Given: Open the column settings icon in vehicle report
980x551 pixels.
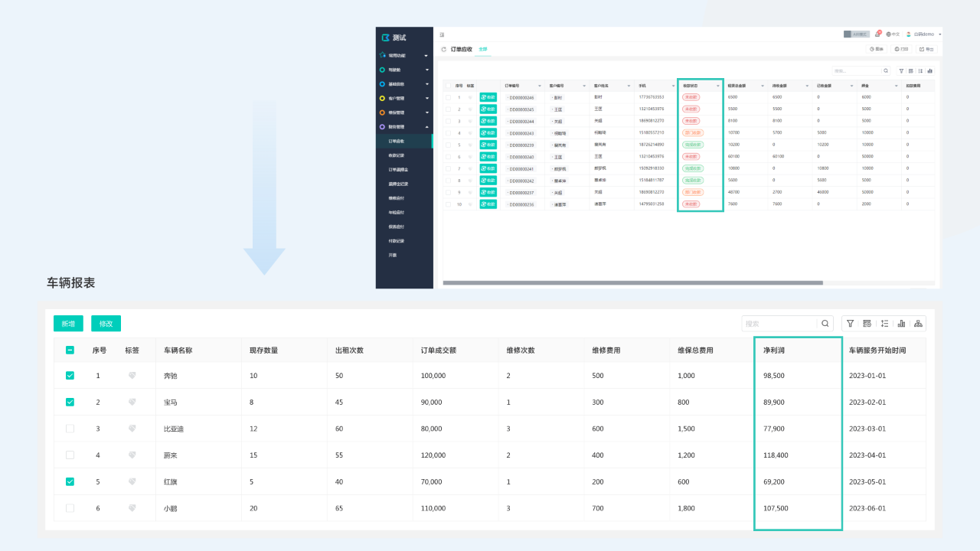Looking at the screenshot, I should pos(867,324).
